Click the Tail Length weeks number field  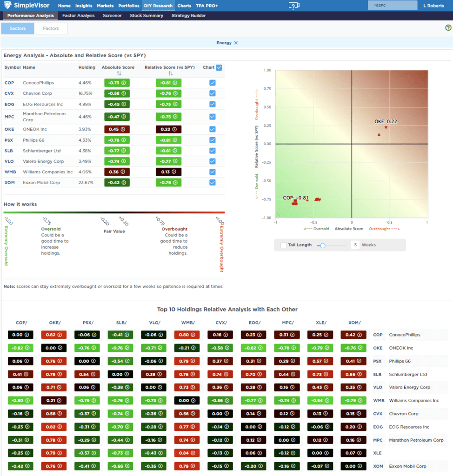(355, 245)
